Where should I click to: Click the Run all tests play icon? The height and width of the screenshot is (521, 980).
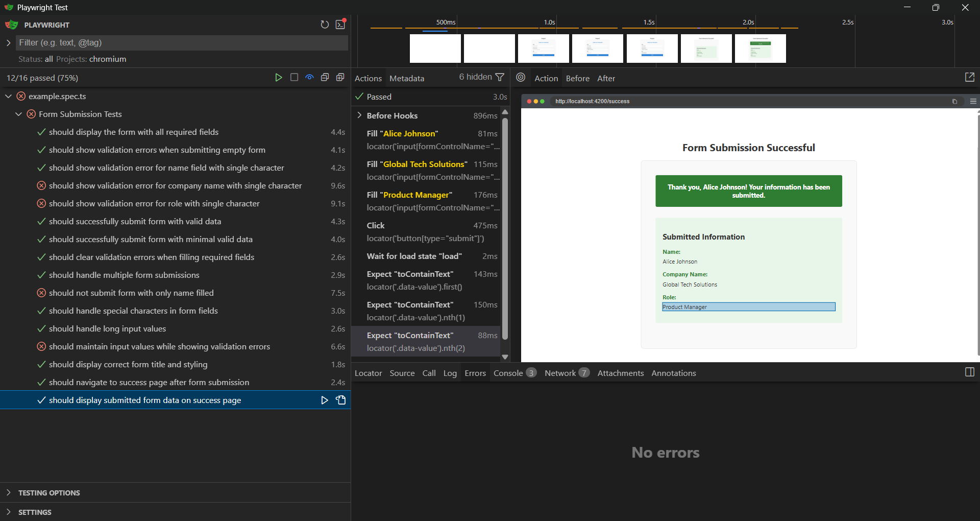(278, 78)
